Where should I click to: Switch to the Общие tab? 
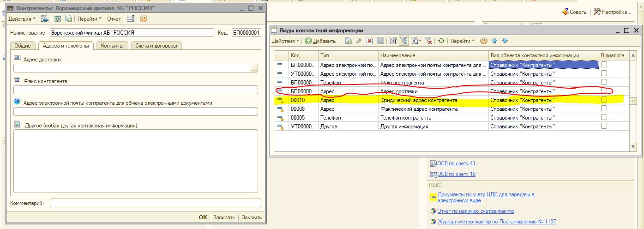click(x=23, y=46)
